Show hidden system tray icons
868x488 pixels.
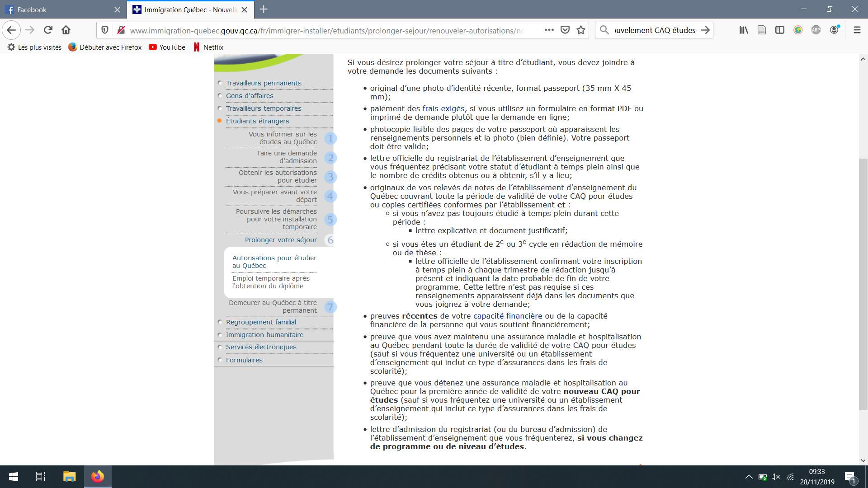749,477
